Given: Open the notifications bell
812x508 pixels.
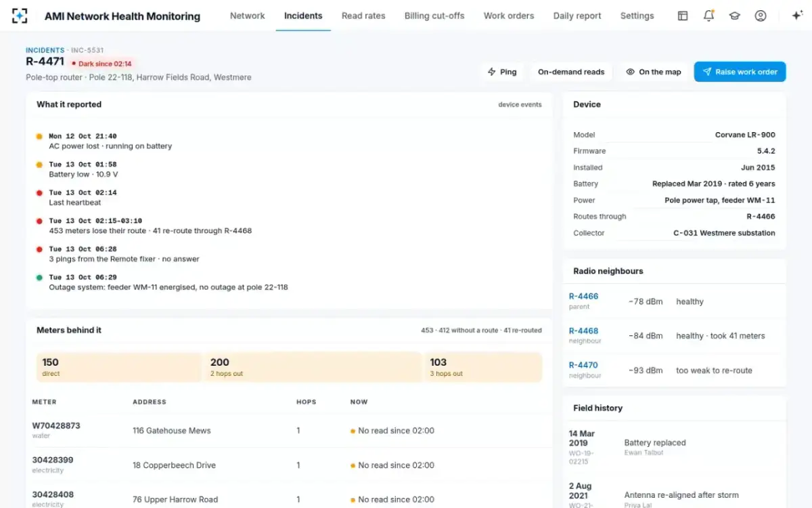Looking at the screenshot, I should coord(708,16).
